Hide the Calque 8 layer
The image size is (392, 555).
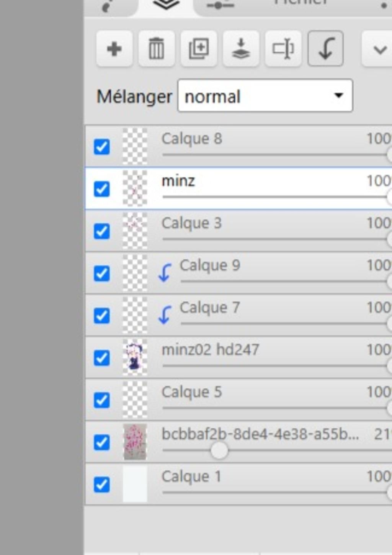[x=102, y=147]
